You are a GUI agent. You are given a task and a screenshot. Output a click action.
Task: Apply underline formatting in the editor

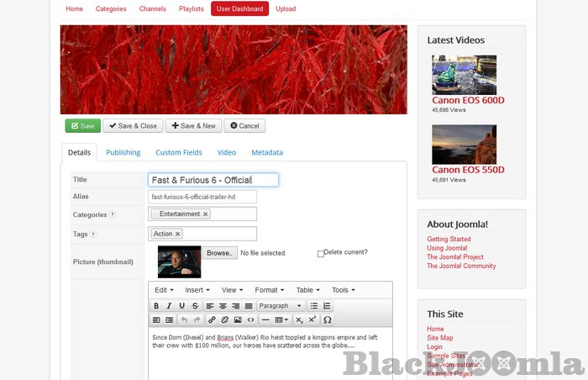[x=182, y=306]
